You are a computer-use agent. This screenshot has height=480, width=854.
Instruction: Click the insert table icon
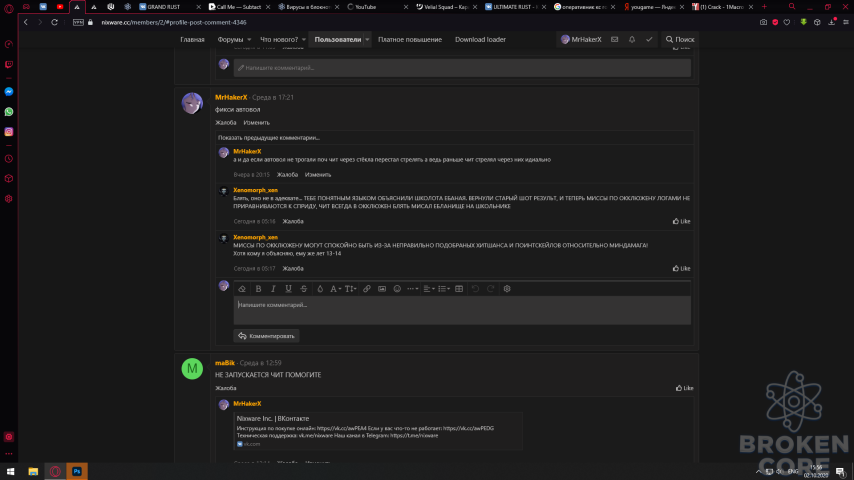tap(459, 289)
